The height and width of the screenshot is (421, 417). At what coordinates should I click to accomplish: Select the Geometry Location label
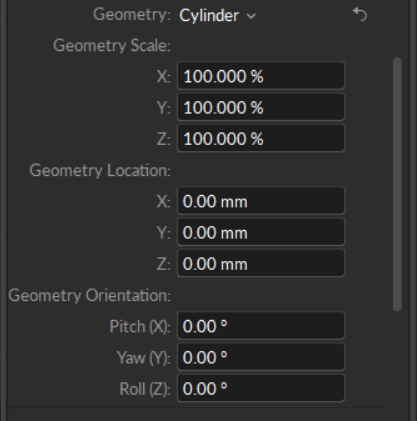point(100,171)
